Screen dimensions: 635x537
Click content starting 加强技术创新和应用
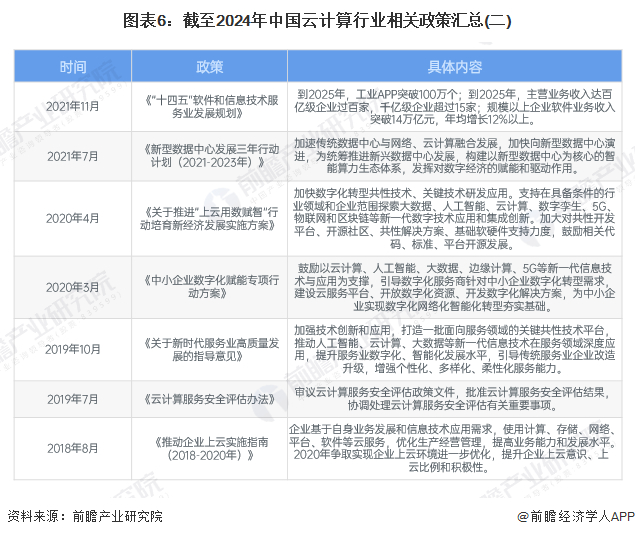[x=455, y=349]
